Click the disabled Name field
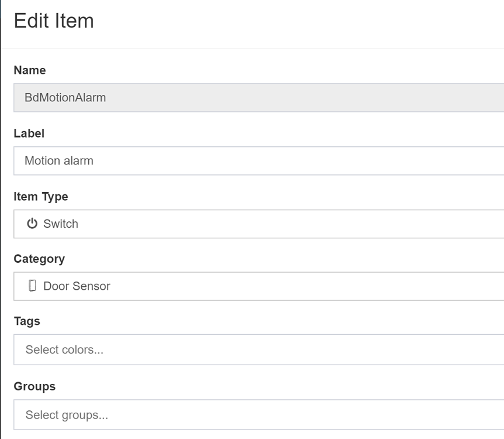 [259, 98]
